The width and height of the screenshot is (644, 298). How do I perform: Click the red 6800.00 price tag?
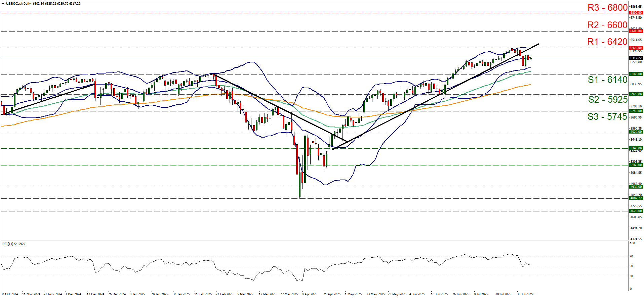[636, 13]
